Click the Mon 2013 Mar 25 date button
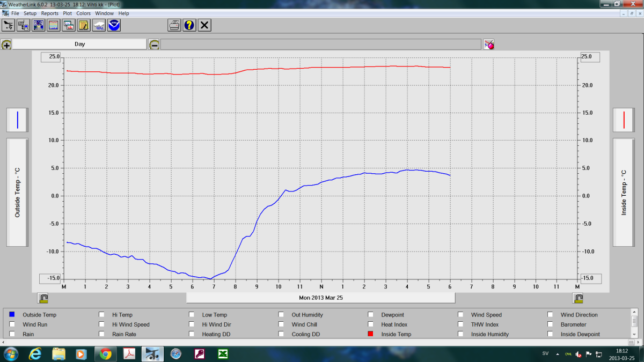Viewport: 644px width, 362px height. pyautogui.click(x=320, y=298)
